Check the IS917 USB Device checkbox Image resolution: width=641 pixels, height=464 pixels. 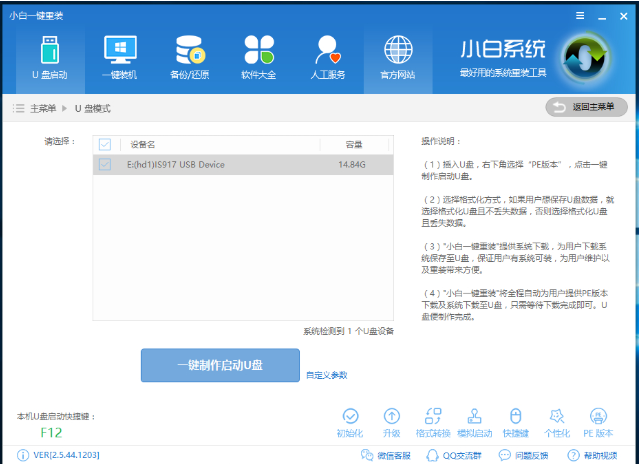click(105, 163)
